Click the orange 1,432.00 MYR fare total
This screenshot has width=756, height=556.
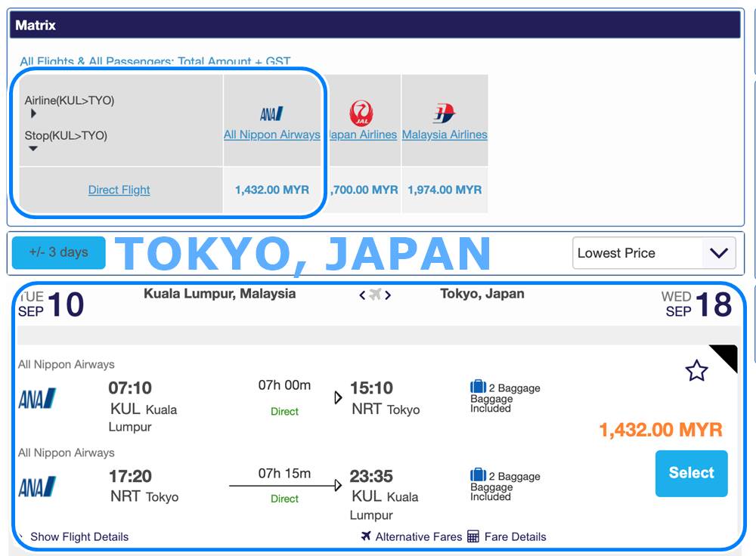click(x=661, y=430)
